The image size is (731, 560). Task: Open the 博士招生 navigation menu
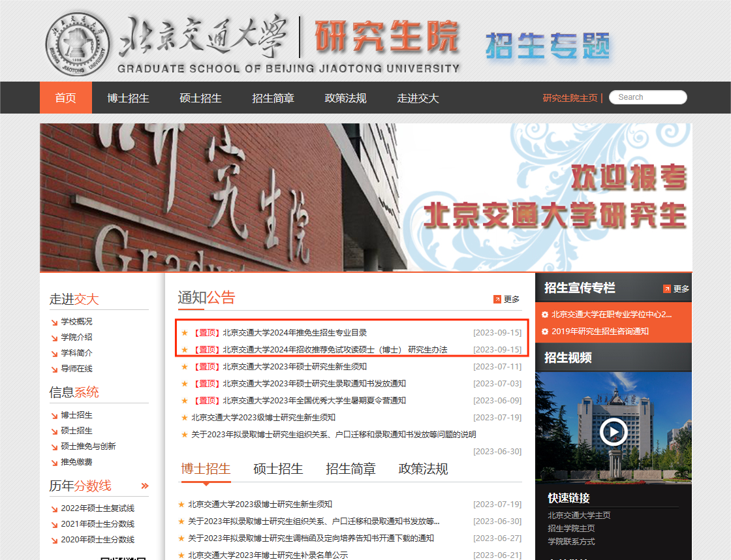click(x=128, y=98)
